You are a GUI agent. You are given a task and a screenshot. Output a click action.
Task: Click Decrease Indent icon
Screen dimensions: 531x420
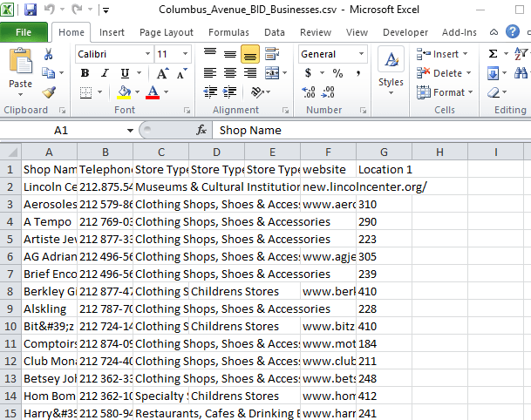210,92
